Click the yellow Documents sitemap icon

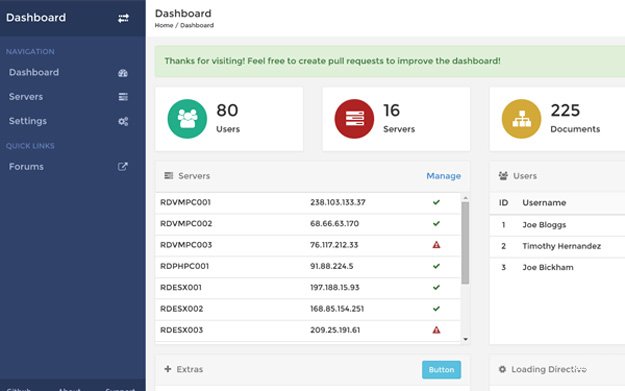pos(521,119)
